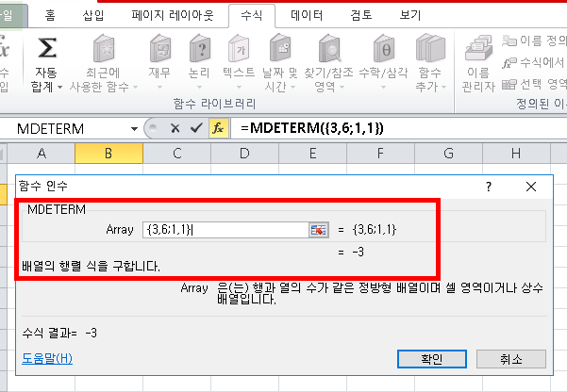The image size is (567, 392).
Task: Click the 취소 cancel button
Action: tap(511, 359)
